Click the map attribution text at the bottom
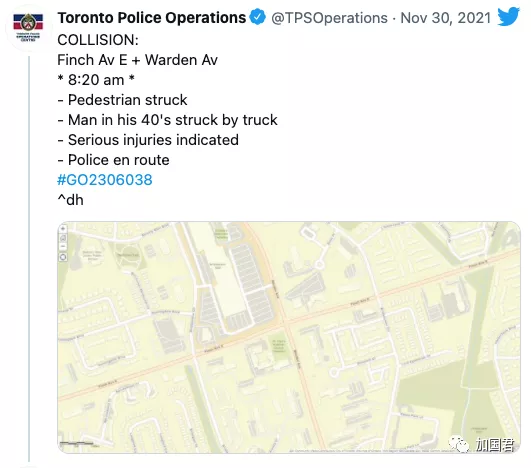531x468 pixels. point(369,451)
